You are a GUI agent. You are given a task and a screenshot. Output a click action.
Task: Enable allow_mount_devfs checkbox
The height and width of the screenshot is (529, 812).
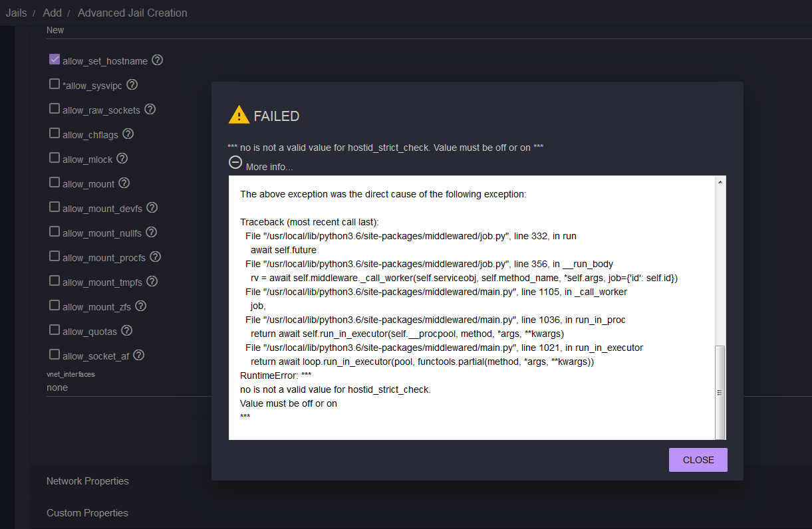pos(55,207)
